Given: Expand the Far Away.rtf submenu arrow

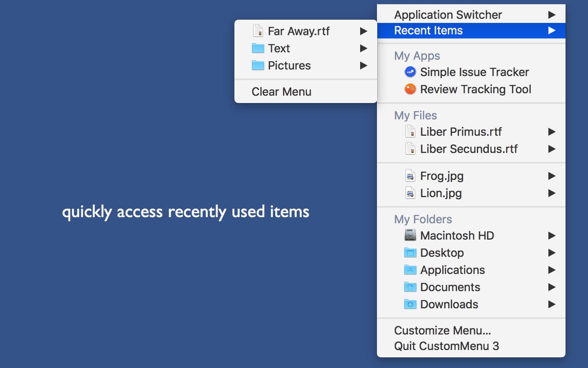Looking at the screenshot, I should [x=363, y=31].
